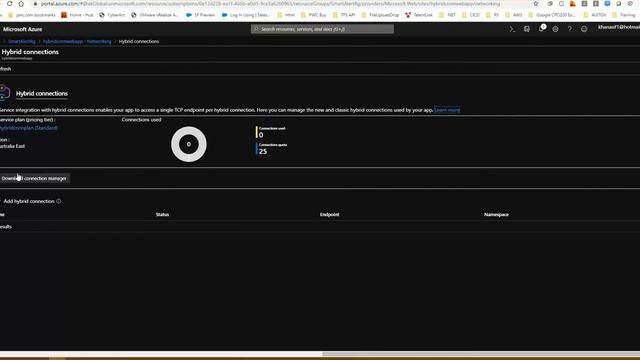Open the TalentLink bookmark

[x=419, y=15]
